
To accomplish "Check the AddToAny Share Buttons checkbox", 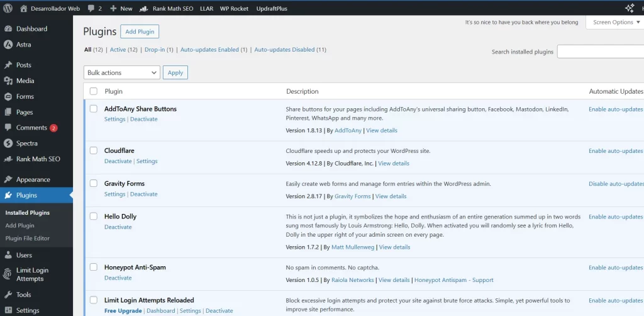I will (x=94, y=109).
